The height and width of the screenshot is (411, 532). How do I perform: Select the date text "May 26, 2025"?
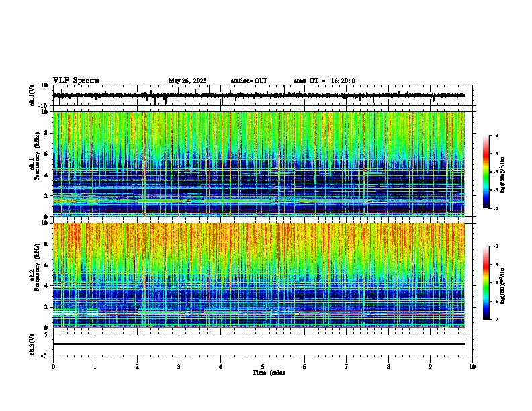pyautogui.click(x=187, y=81)
